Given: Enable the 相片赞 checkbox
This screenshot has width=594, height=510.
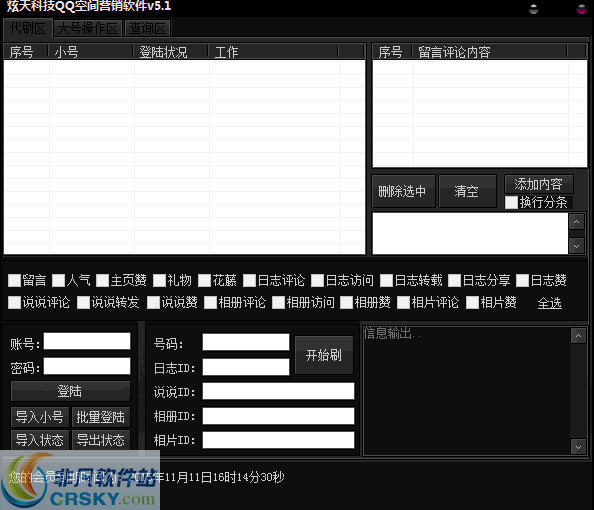Looking at the screenshot, I should [472, 302].
